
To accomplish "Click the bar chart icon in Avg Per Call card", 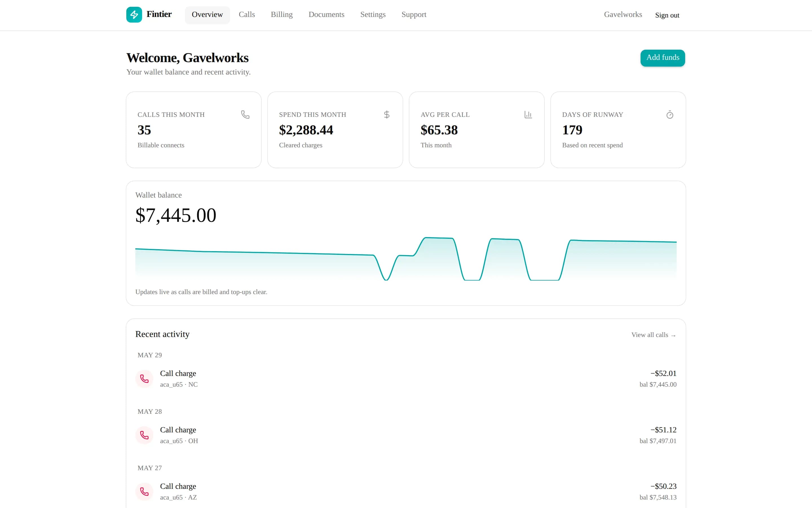I will (x=528, y=115).
